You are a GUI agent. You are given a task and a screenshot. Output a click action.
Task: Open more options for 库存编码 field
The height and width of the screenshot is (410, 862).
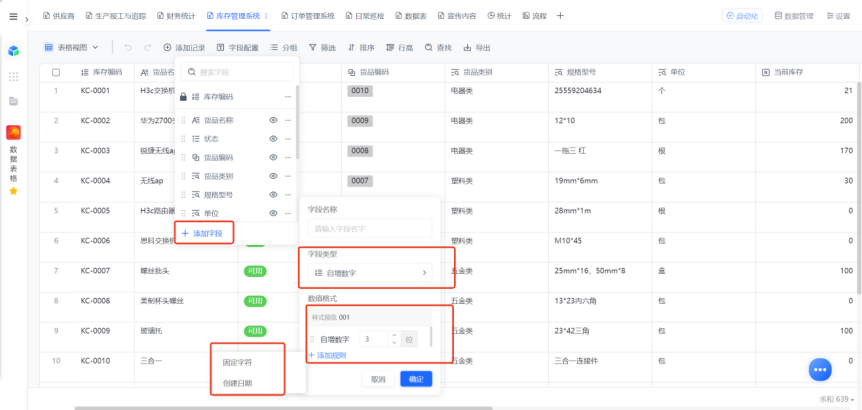pos(288,97)
